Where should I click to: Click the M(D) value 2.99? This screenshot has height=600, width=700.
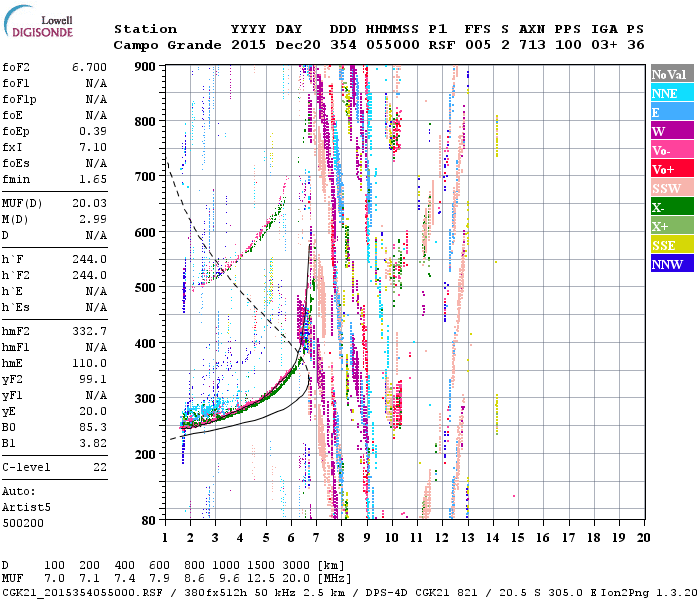pyautogui.click(x=93, y=219)
